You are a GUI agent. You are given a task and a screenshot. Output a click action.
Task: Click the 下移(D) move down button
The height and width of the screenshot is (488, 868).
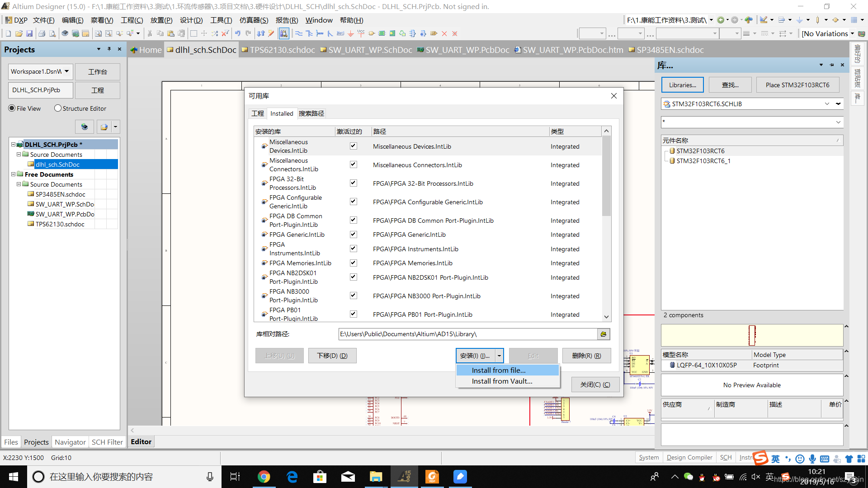pos(332,356)
